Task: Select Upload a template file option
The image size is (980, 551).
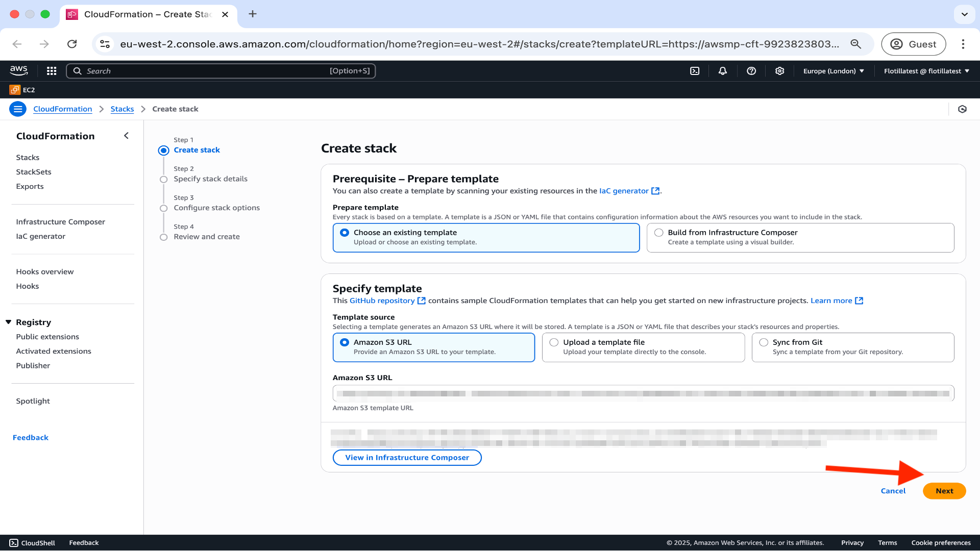Action: click(x=554, y=342)
